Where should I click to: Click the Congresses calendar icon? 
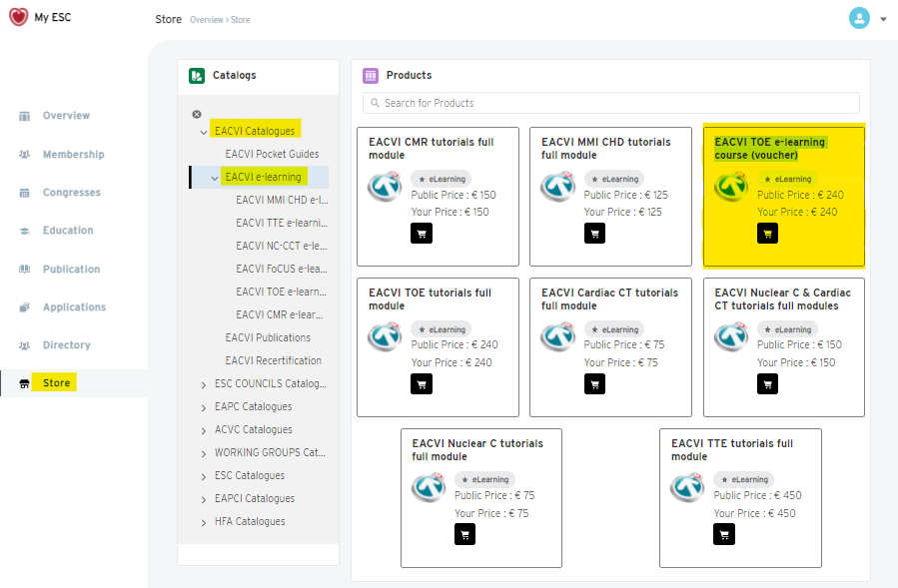point(24,193)
